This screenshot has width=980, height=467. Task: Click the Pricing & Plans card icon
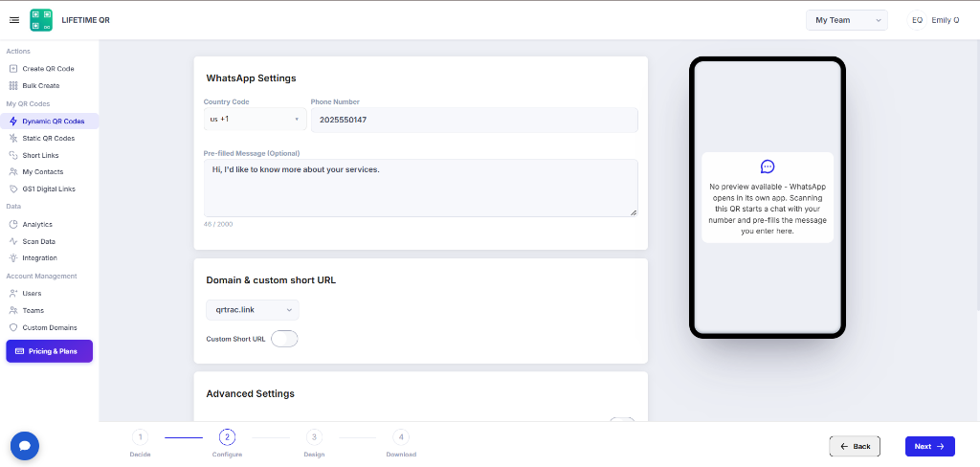pos(19,351)
